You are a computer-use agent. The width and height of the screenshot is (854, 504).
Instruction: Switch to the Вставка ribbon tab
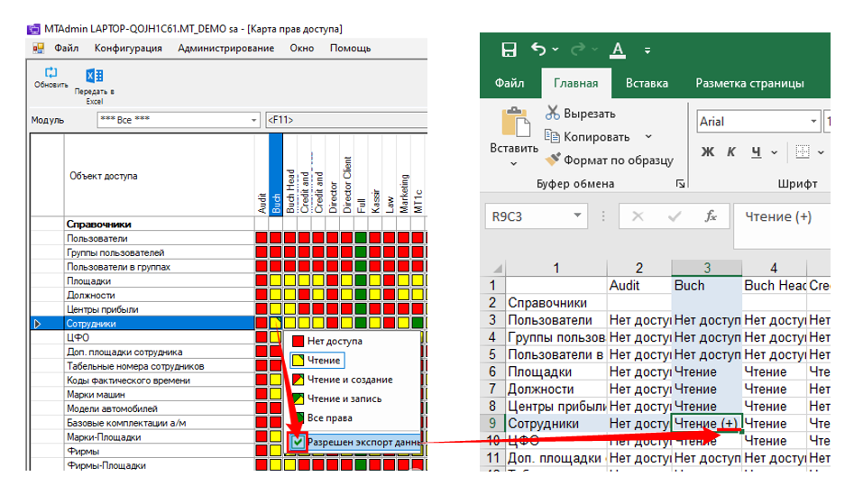pyautogui.click(x=647, y=83)
